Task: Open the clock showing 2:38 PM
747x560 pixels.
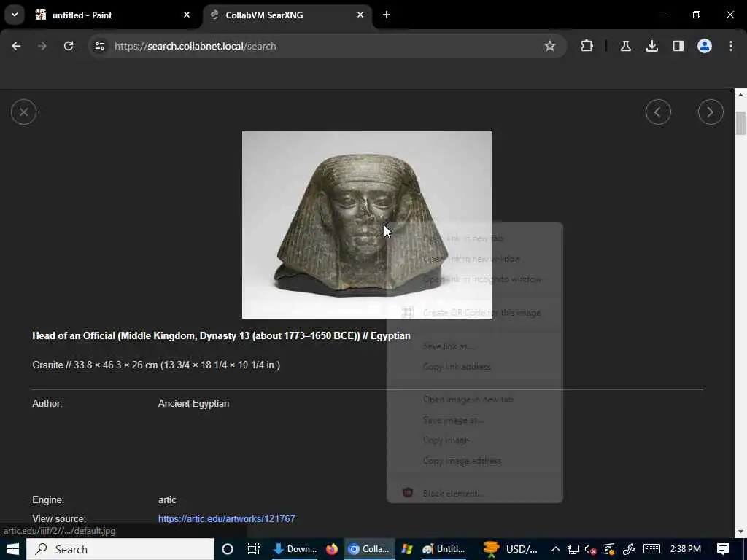Action: [685, 549]
